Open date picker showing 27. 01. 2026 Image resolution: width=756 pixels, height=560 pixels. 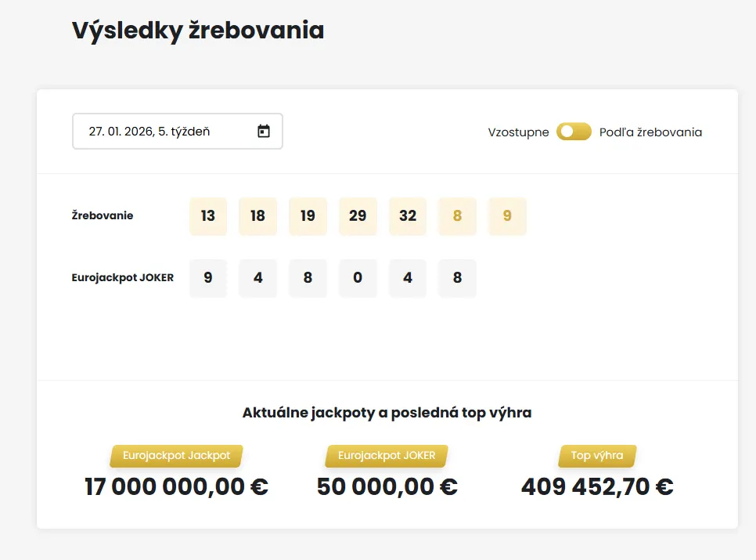point(177,131)
